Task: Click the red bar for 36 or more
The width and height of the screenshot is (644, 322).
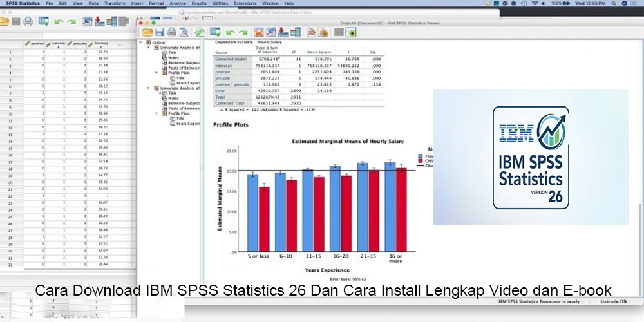Action: (x=401, y=209)
